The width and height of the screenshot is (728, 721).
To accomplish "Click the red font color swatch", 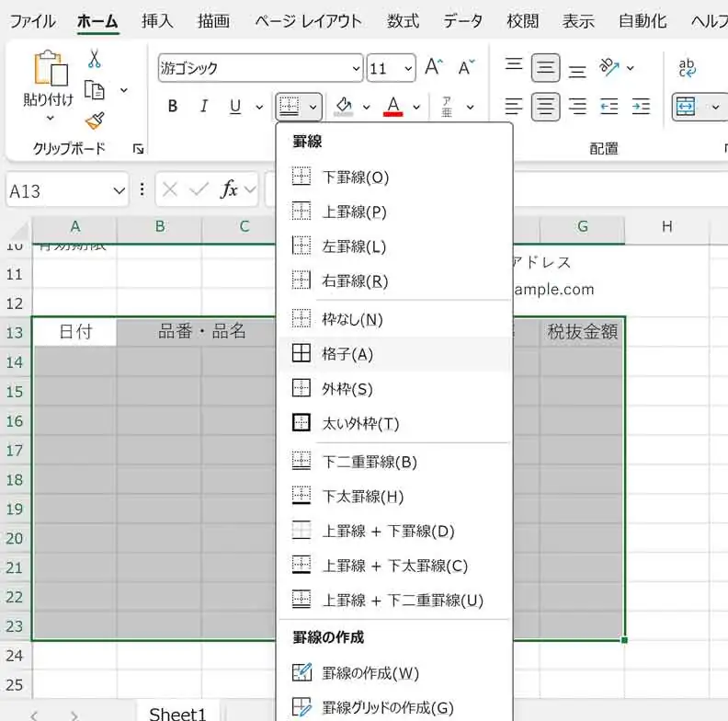I will tap(394, 107).
